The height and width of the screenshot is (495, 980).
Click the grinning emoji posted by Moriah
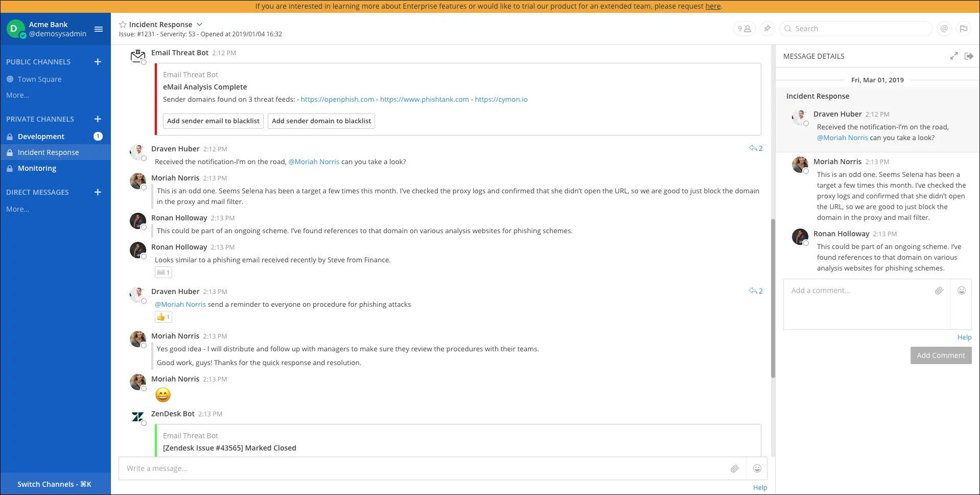pos(163,395)
